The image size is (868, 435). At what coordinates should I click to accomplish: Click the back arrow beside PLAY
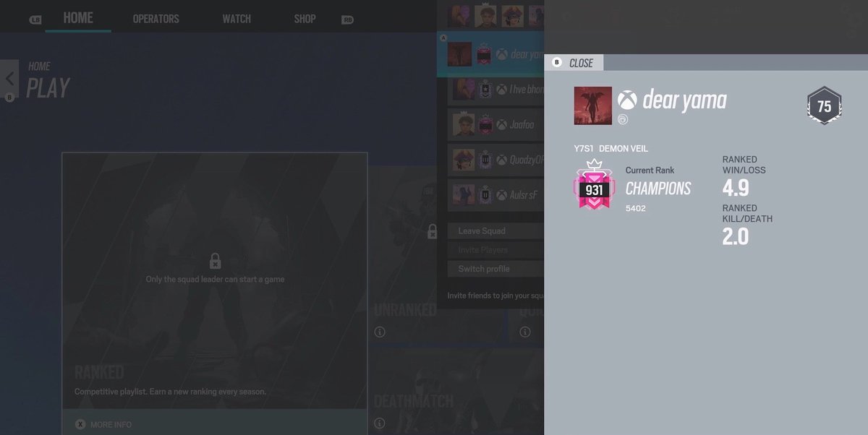[x=9, y=78]
